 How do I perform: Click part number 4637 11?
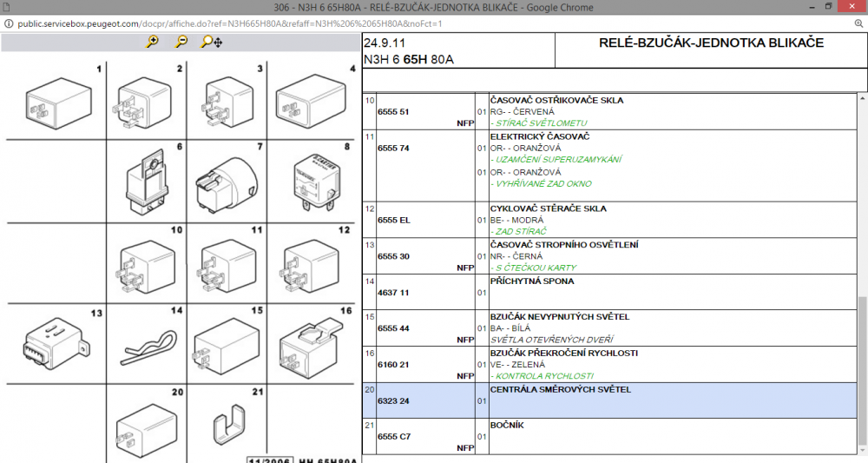(393, 293)
